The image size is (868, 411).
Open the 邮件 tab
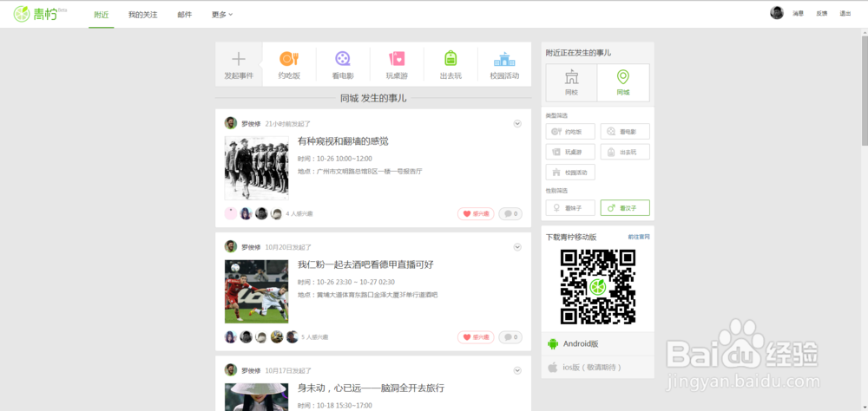[185, 15]
